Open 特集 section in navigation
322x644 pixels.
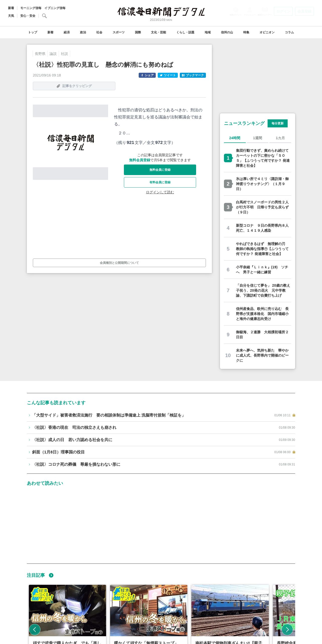246,32
